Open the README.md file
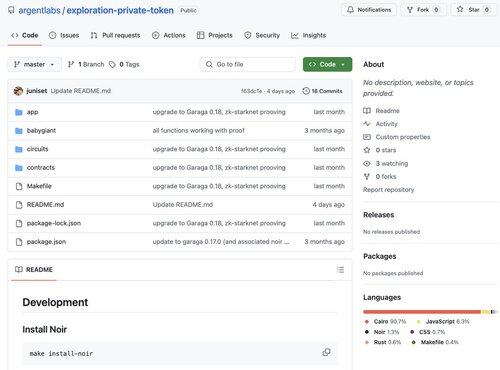The image size is (500, 370). click(45, 204)
